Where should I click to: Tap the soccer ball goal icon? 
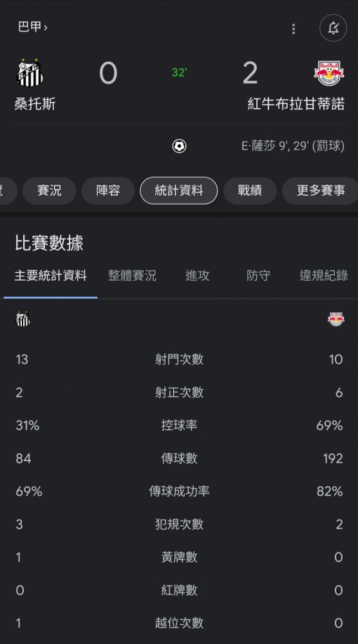coord(179,146)
